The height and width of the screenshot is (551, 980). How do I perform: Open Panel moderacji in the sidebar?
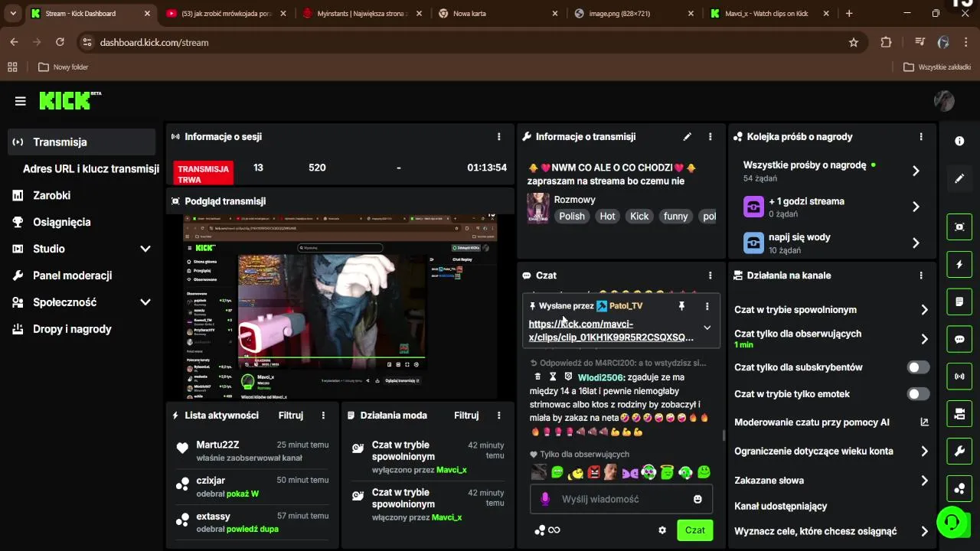click(x=82, y=275)
